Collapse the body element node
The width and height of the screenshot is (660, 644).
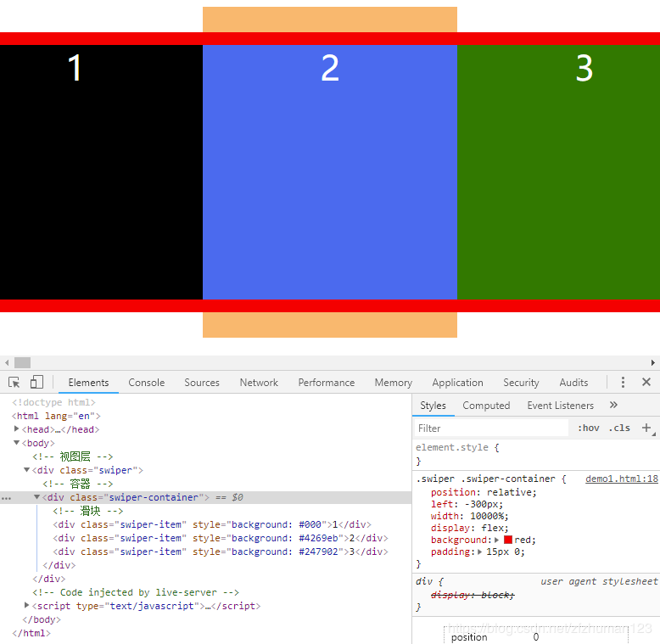click(x=16, y=442)
